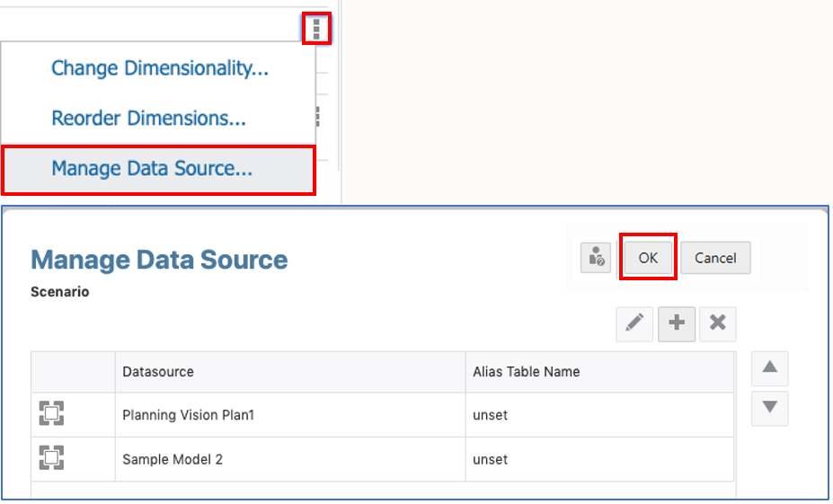This screenshot has width=833, height=504.
Task: Add a datasource with plus icon
Action: [x=677, y=324]
